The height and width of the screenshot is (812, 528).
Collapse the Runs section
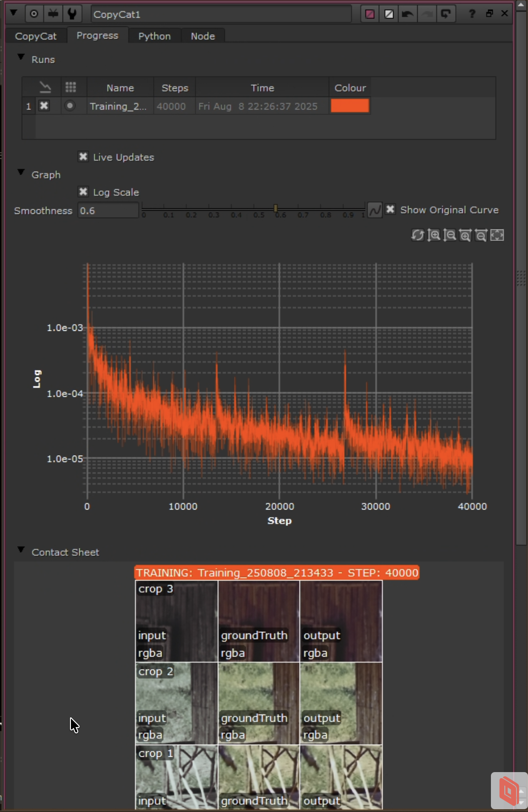21,57
